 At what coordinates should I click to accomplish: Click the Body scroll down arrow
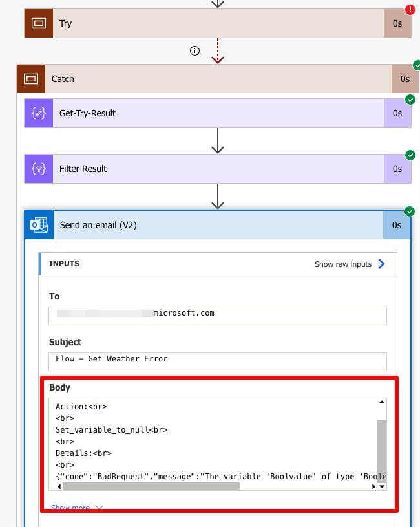tap(382, 486)
